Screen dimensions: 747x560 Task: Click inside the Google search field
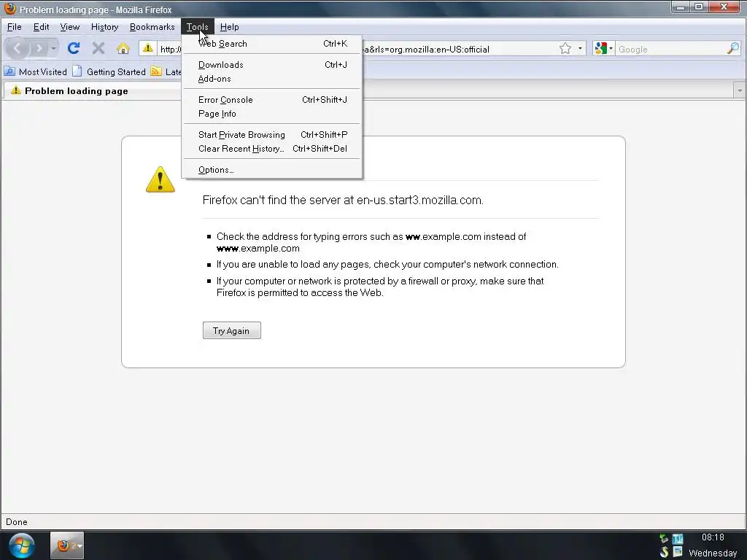(x=670, y=49)
